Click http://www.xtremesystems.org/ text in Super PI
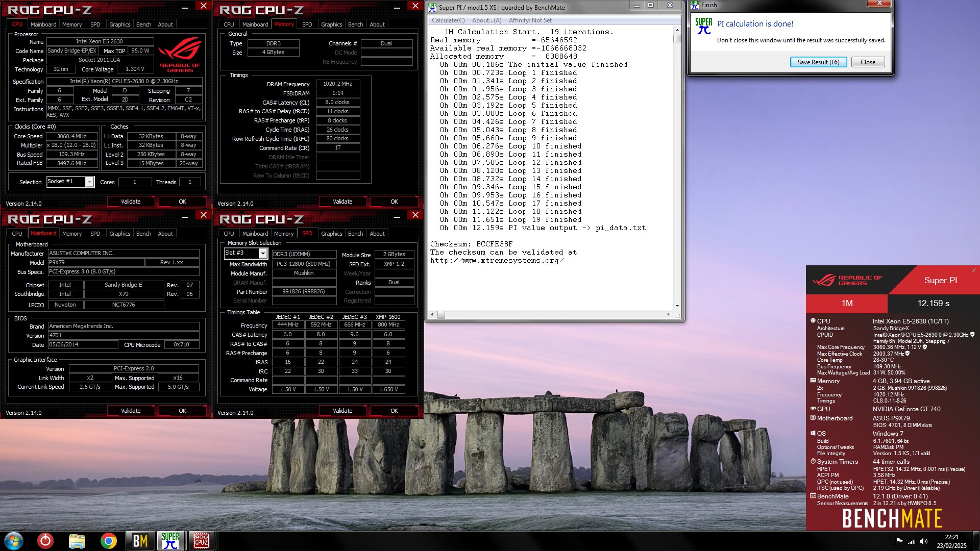The image size is (980, 551). pyautogui.click(x=497, y=260)
